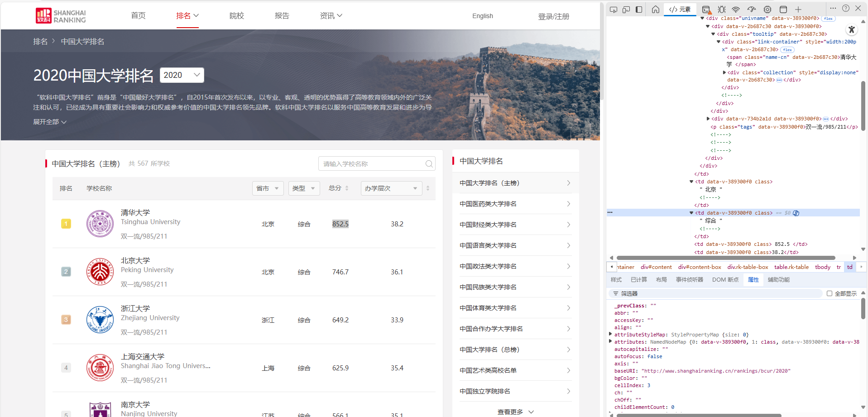Screen dimensions: 868x417
Task: Switch to the 辅助功能 pane tab
Action: (779, 280)
